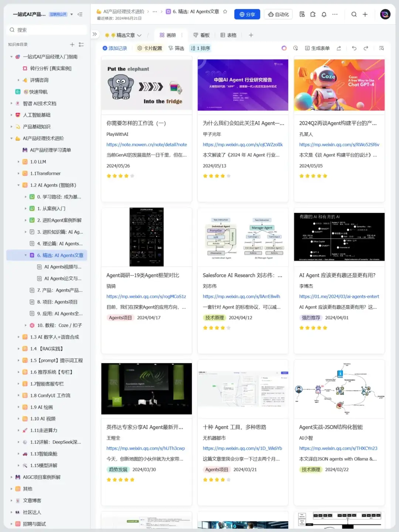The height and width of the screenshot is (532, 399).
Task: Open search with the top-right magnifier icon
Action: tap(354, 14)
